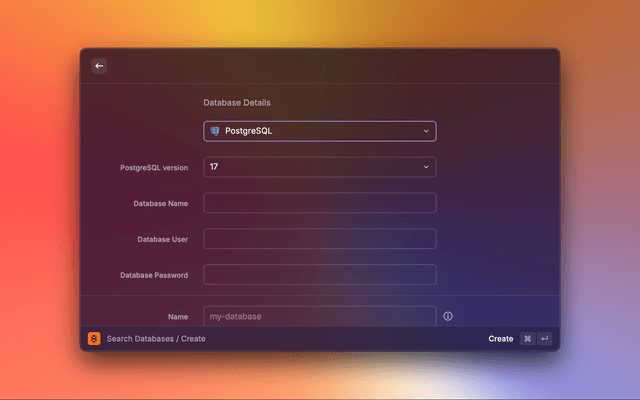Click the Enter key shortcut icon
The height and width of the screenshot is (400, 640).
click(544, 339)
